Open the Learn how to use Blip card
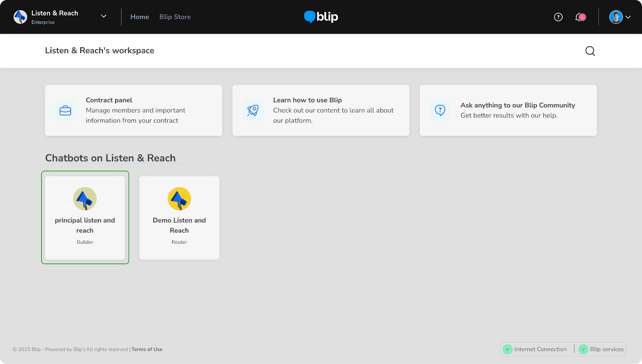Screen dimensions: 642x364 (321, 110)
